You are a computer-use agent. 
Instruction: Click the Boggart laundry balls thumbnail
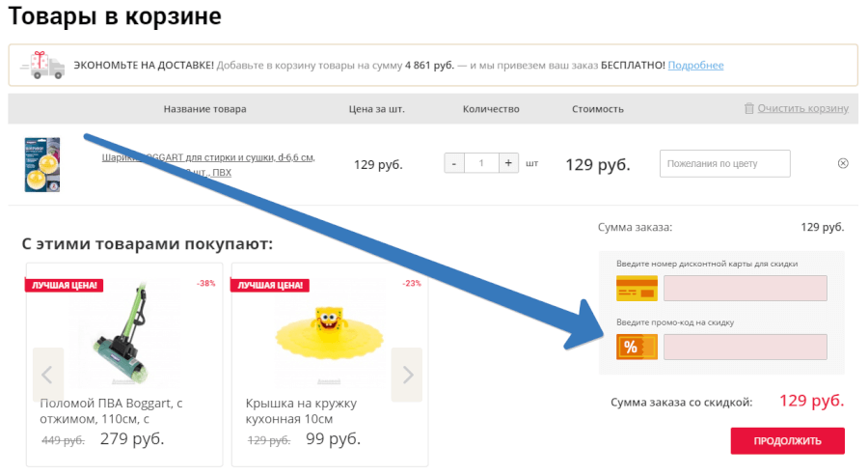point(42,164)
